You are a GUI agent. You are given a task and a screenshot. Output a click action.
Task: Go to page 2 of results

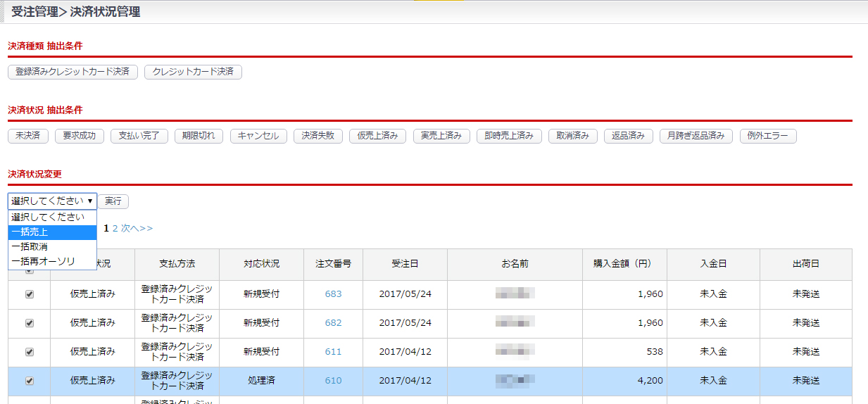115,229
